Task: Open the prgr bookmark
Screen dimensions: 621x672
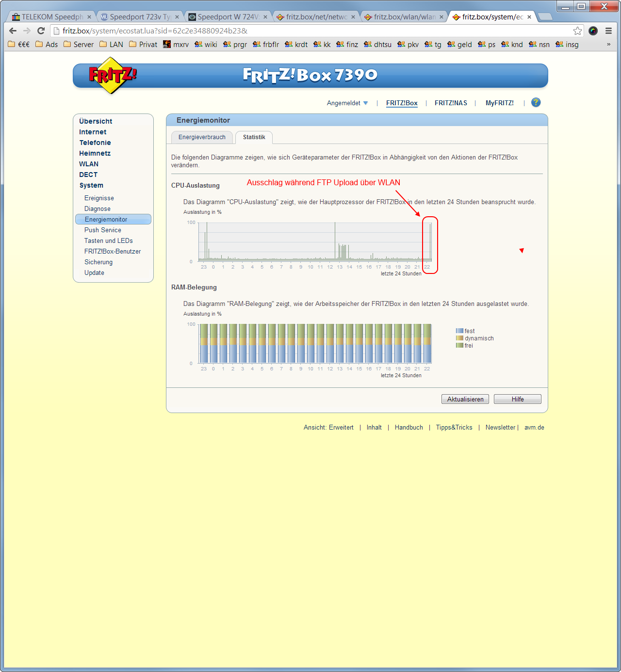Action: [x=235, y=44]
